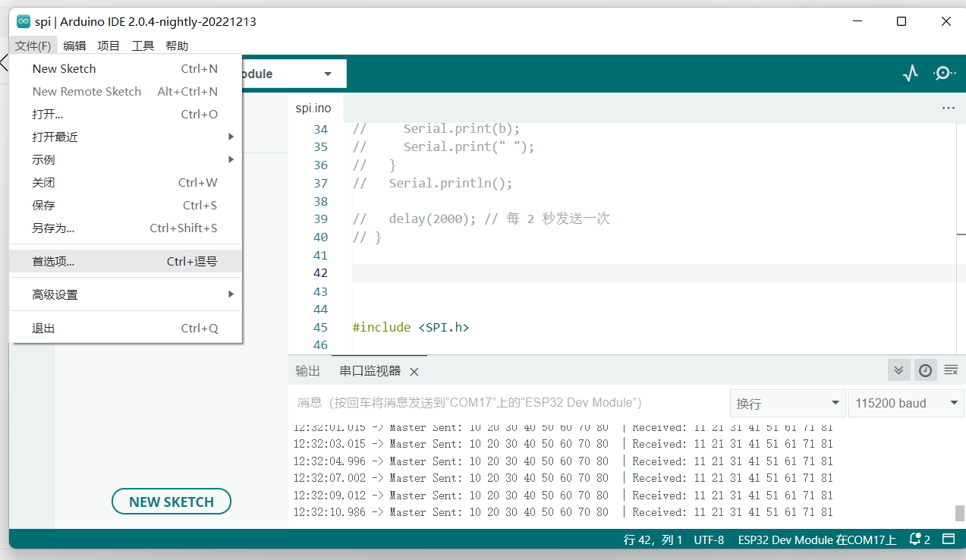The width and height of the screenshot is (966, 560).
Task: Click the NEW SKETCH button
Action: [171, 502]
